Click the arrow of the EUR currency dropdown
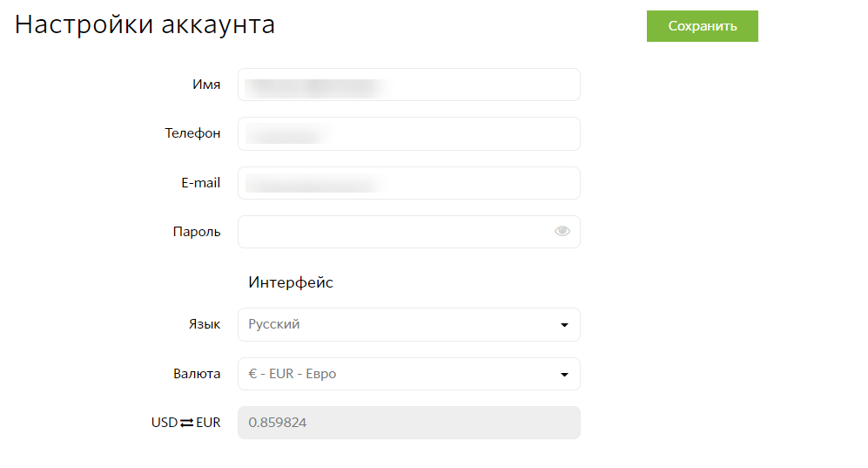The width and height of the screenshot is (868, 468). [x=564, y=375]
